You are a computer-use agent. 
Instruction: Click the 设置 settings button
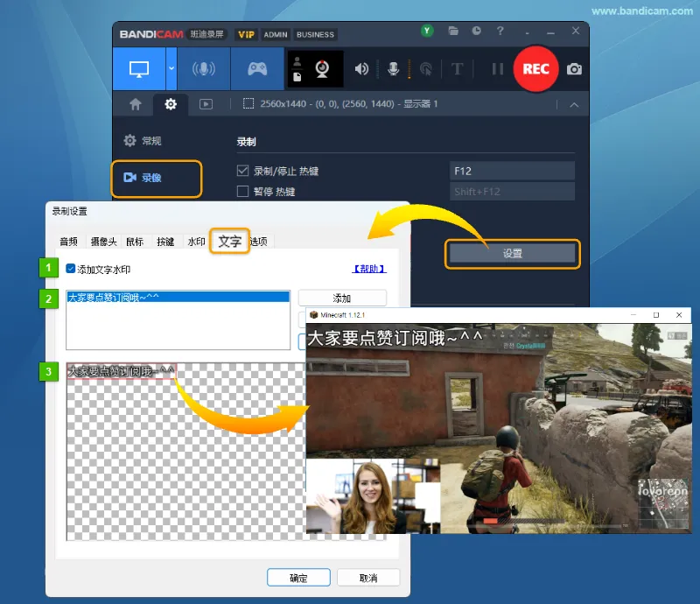tap(513, 253)
